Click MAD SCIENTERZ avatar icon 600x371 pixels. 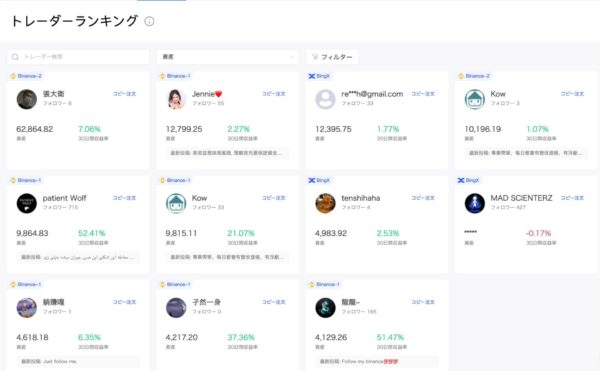coord(474,203)
